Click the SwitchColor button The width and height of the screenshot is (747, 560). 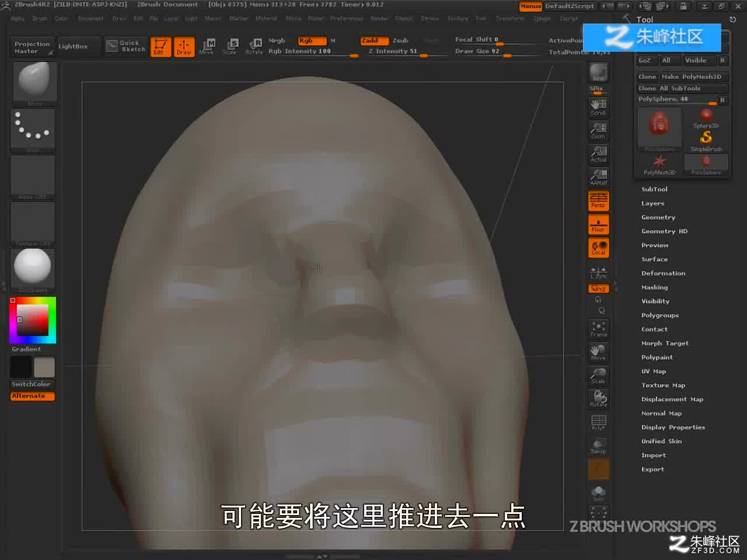(x=32, y=384)
